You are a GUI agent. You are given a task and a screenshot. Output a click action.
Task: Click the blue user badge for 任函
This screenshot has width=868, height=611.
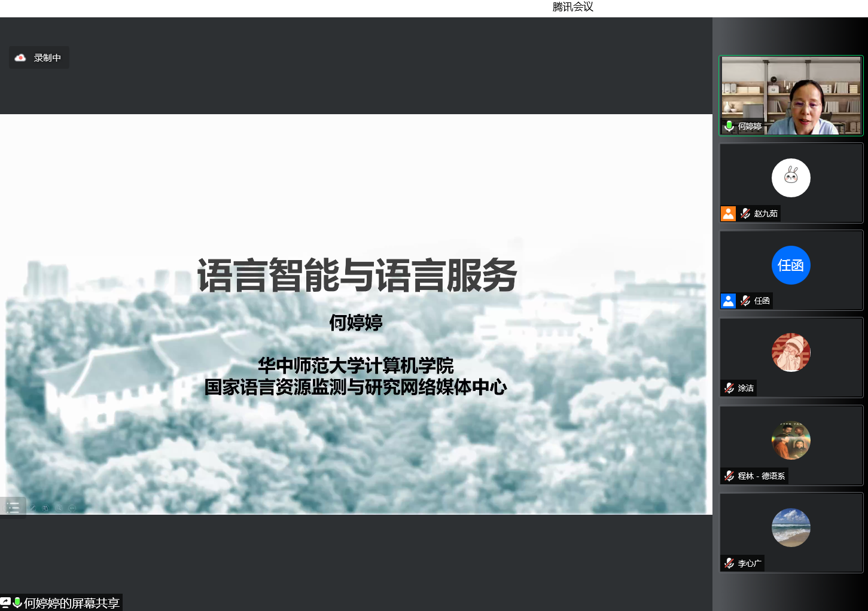pyautogui.click(x=728, y=301)
